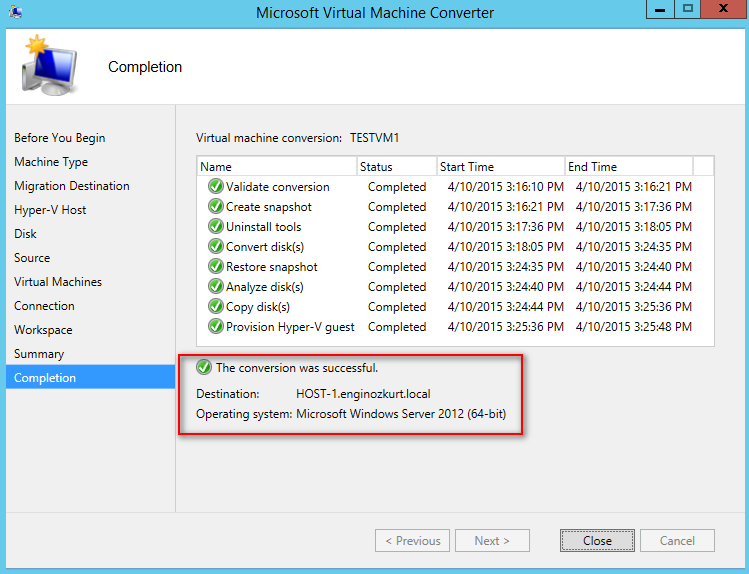Click the HOST-1.enginozkurt.local destination text
This screenshot has height=574, width=749.
coord(363,394)
